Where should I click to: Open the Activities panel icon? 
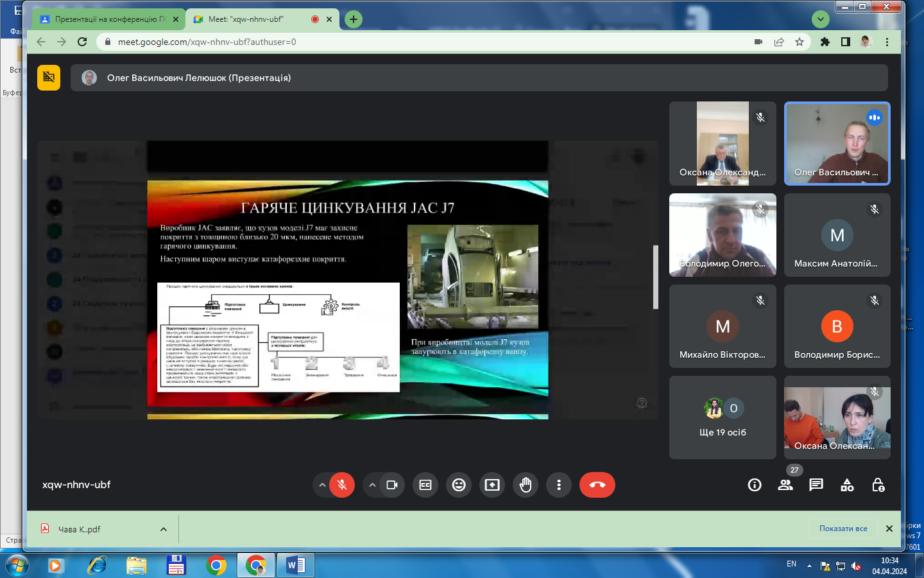pos(847,485)
